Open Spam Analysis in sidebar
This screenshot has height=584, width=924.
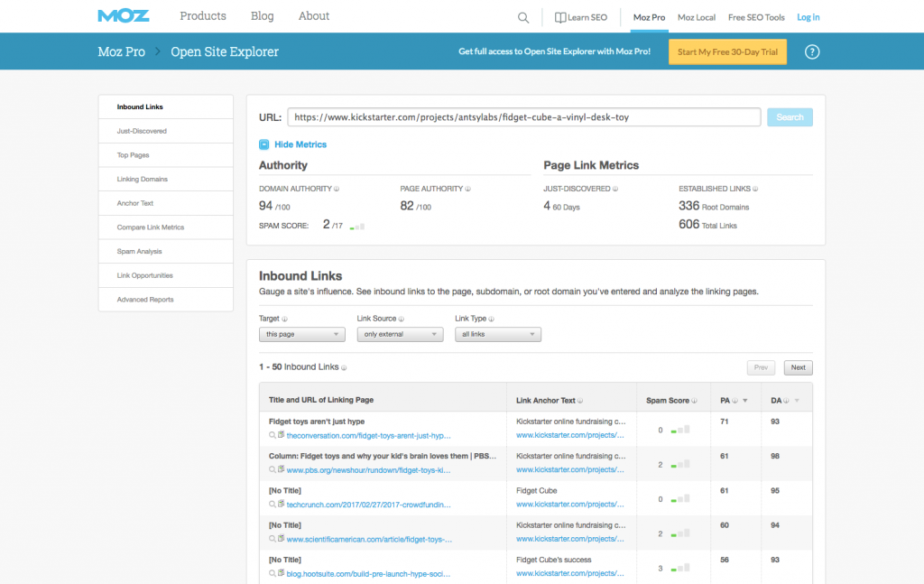click(166, 252)
